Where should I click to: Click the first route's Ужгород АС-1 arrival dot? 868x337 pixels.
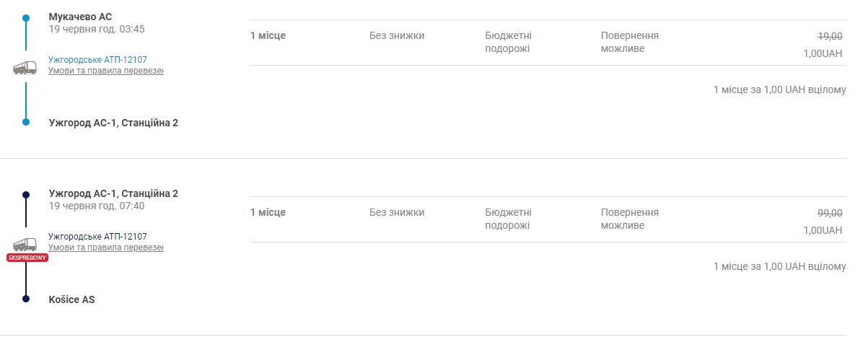coord(26,122)
